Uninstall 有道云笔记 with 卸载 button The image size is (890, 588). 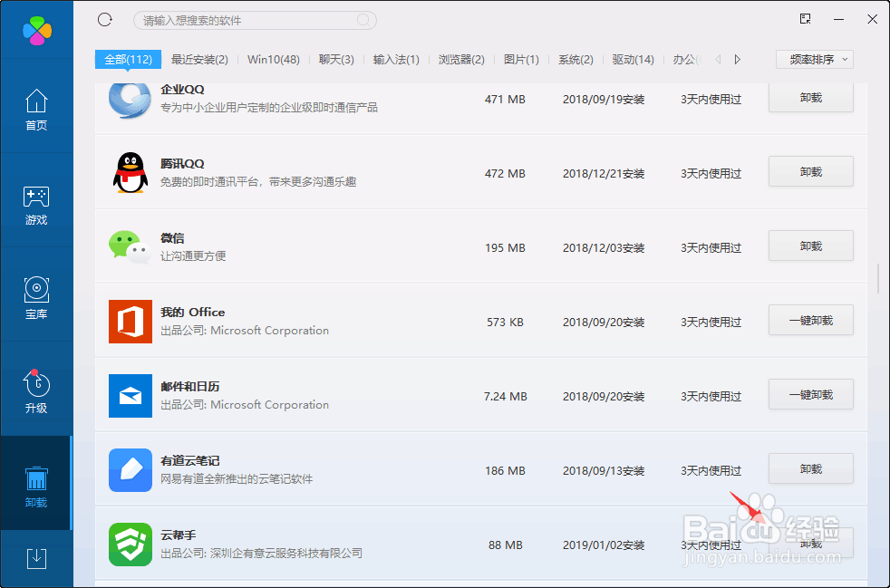tap(810, 468)
